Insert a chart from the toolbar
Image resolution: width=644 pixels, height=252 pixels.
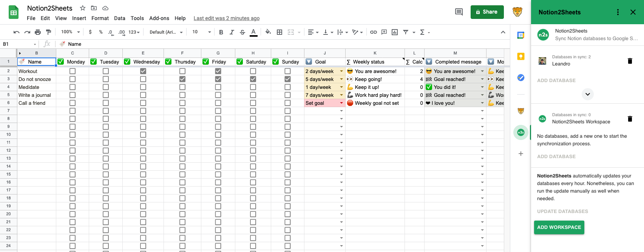point(395,32)
